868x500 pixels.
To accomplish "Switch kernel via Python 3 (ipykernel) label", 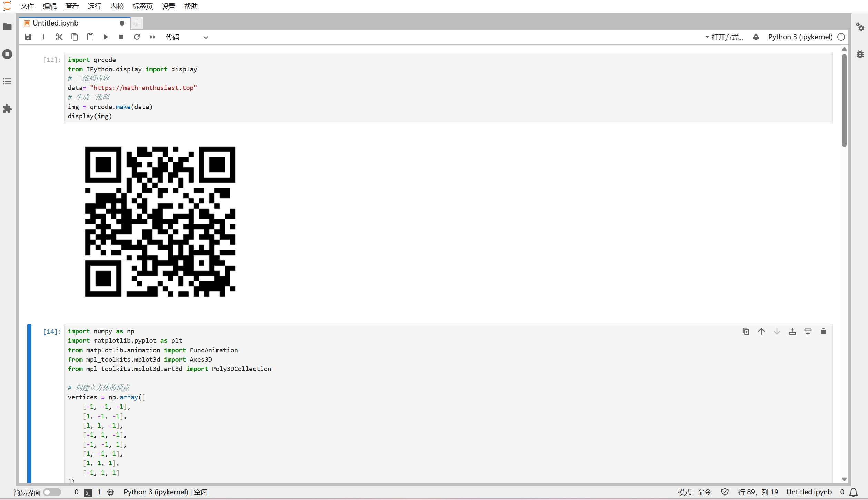I will (800, 37).
